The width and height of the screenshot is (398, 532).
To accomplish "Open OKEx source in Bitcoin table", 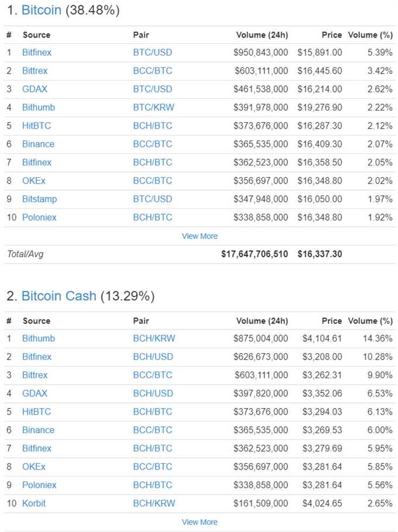I will 34,181.
